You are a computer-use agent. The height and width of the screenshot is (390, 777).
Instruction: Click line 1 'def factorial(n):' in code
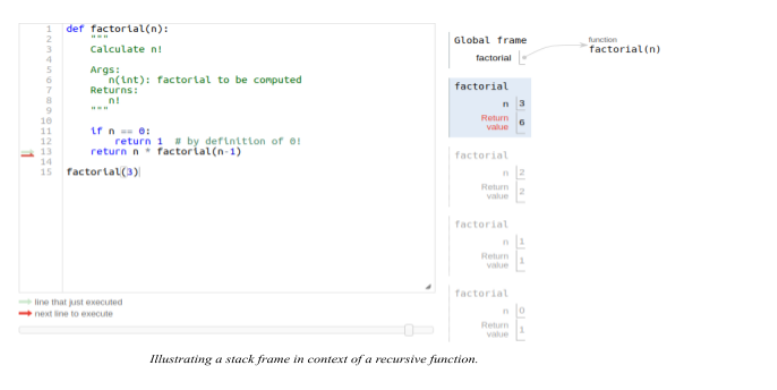pyautogui.click(x=117, y=29)
